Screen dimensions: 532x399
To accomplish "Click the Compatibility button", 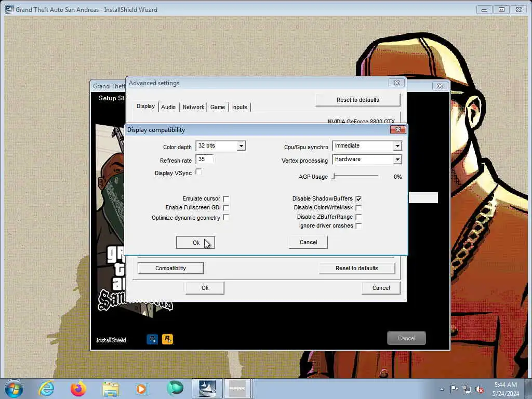I will (170, 268).
